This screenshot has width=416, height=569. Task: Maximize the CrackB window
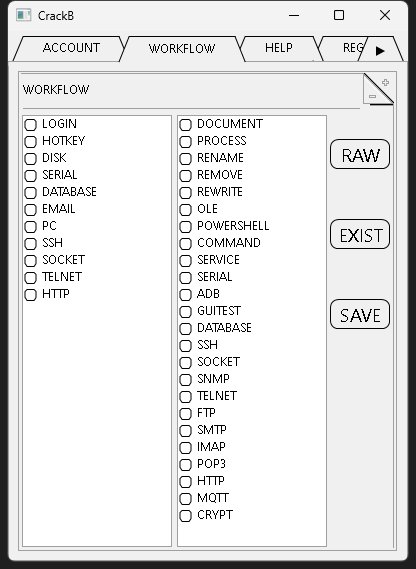(339, 15)
